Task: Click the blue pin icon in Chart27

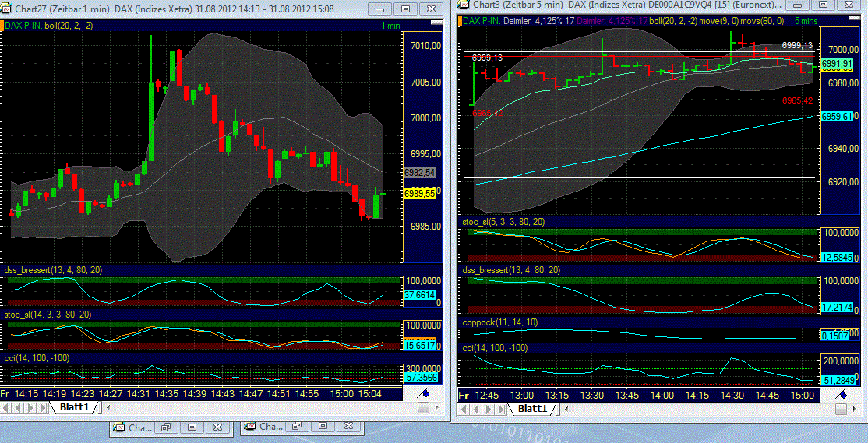Action: [425, 393]
